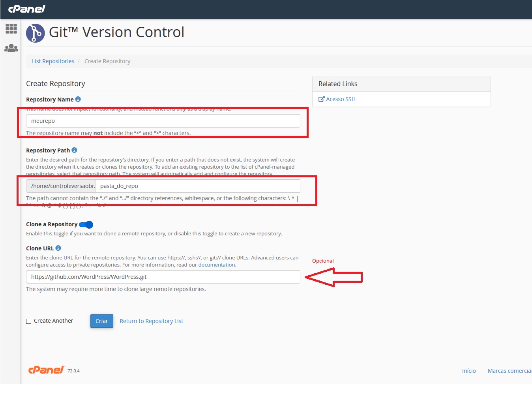Viewport: 532px width, 404px height.
Task: Click the orange cPanel footer logo
Action: click(46, 370)
